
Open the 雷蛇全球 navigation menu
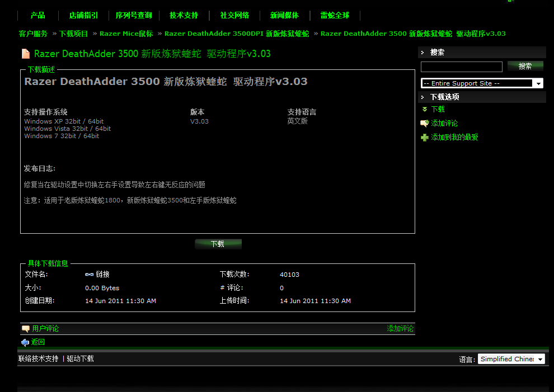[335, 16]
